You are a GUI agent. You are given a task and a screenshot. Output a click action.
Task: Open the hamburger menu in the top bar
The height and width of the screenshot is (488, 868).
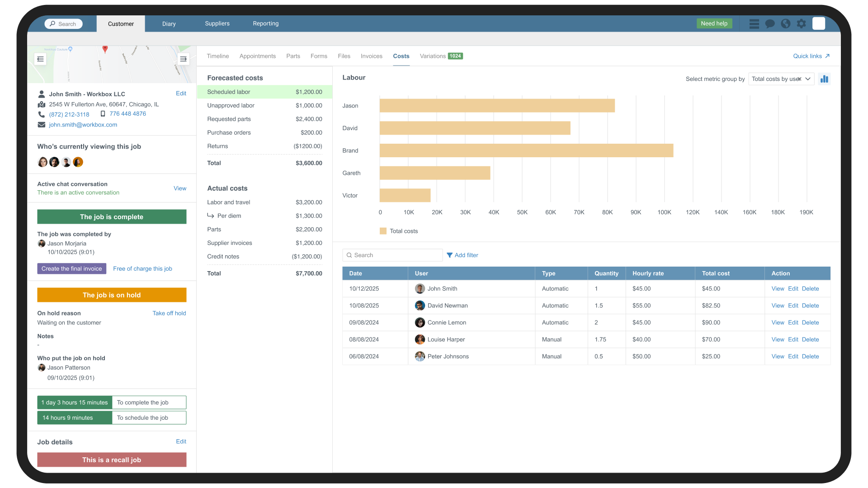pos(754,23)
